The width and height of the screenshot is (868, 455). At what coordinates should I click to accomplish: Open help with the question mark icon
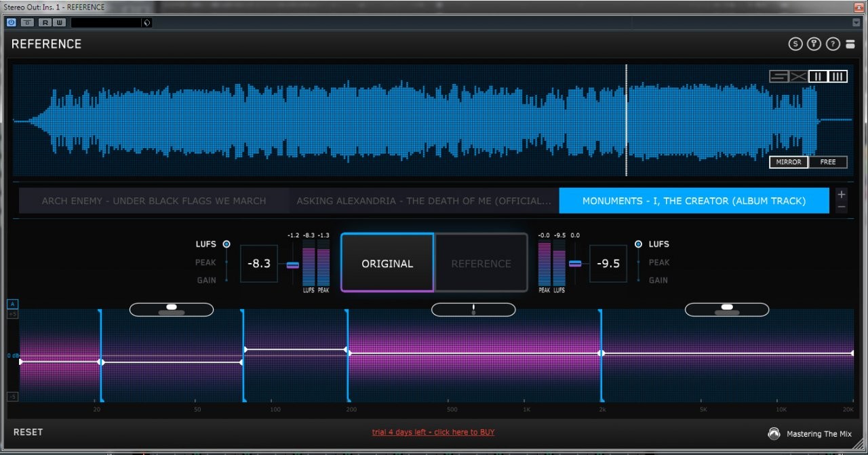point(833,44)
